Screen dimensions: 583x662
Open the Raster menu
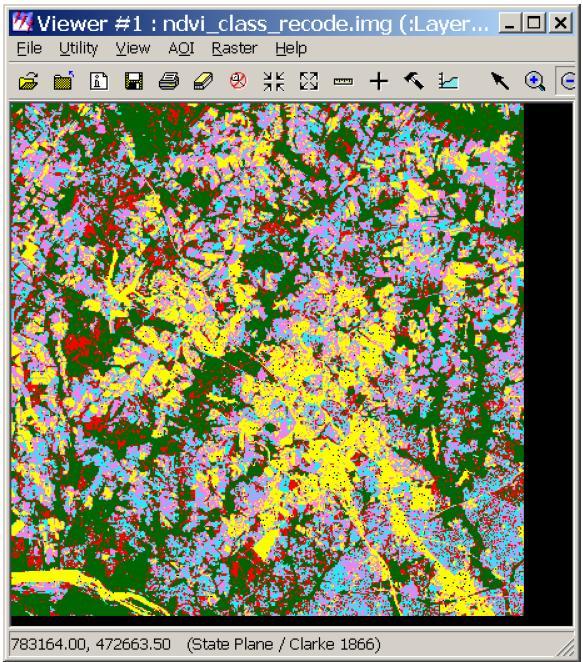[x=234, y=48]
